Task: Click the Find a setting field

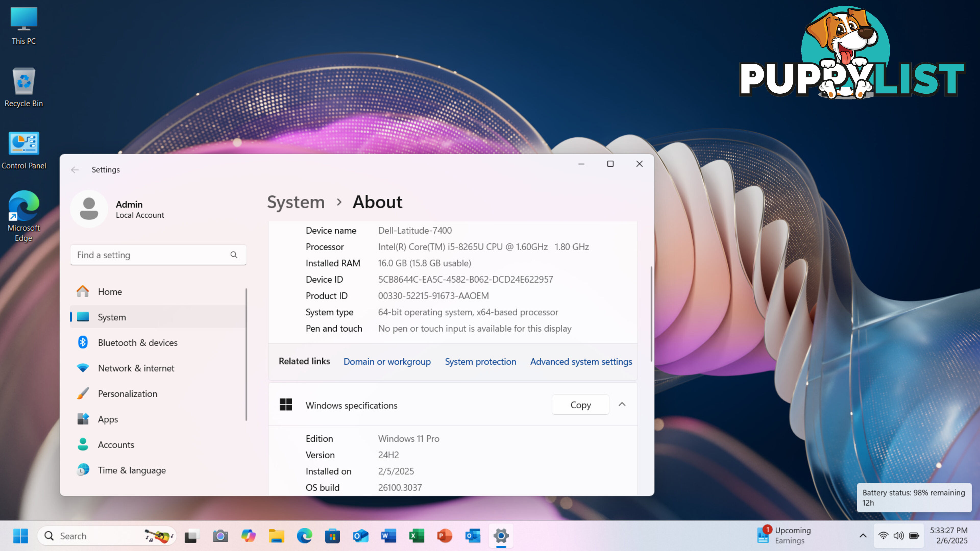Action: coord(158,255)
